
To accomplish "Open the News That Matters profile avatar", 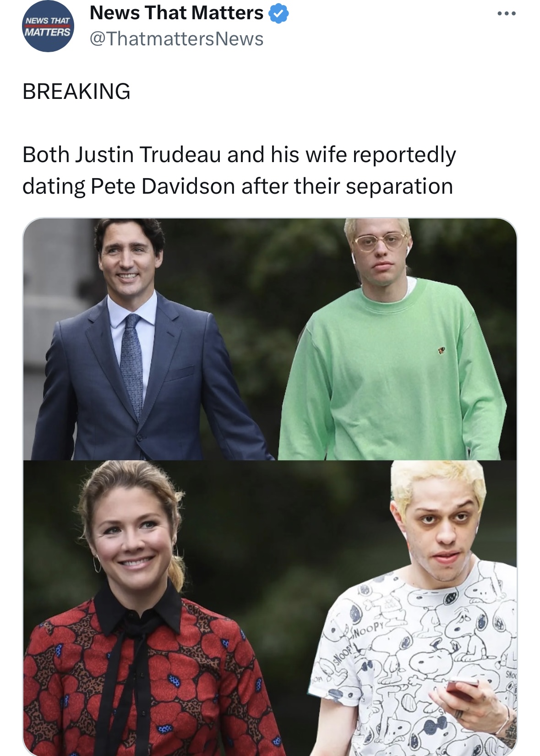I will click(48, 26).
